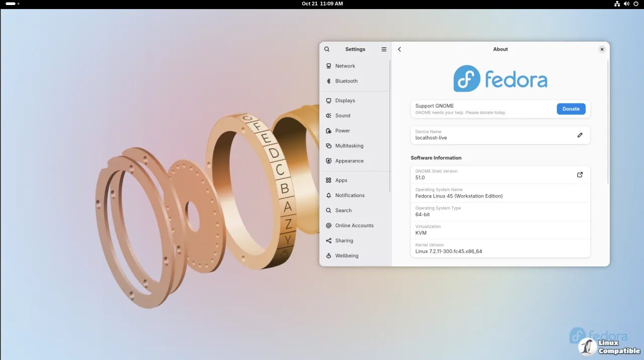The height and width of the screenshot is (360, 644).
Task: Open the Settings hamburger menu
Action: click(x=384, y=49)
